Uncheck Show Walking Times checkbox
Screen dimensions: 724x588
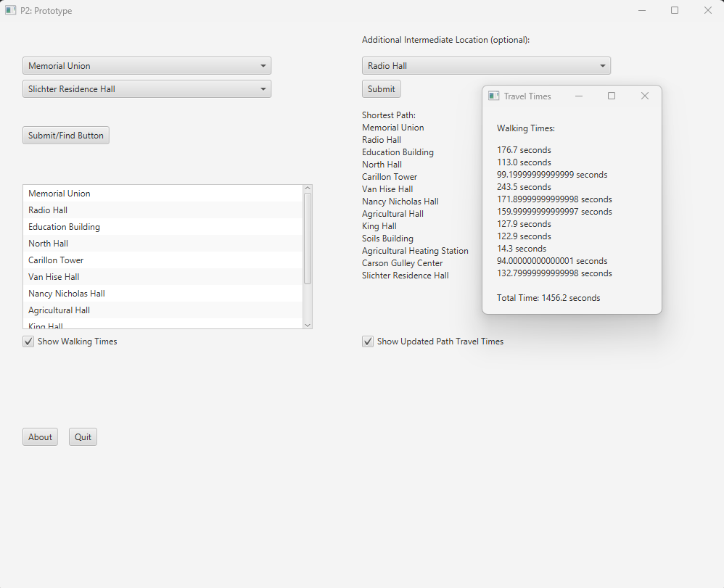[x=28, y=341]
